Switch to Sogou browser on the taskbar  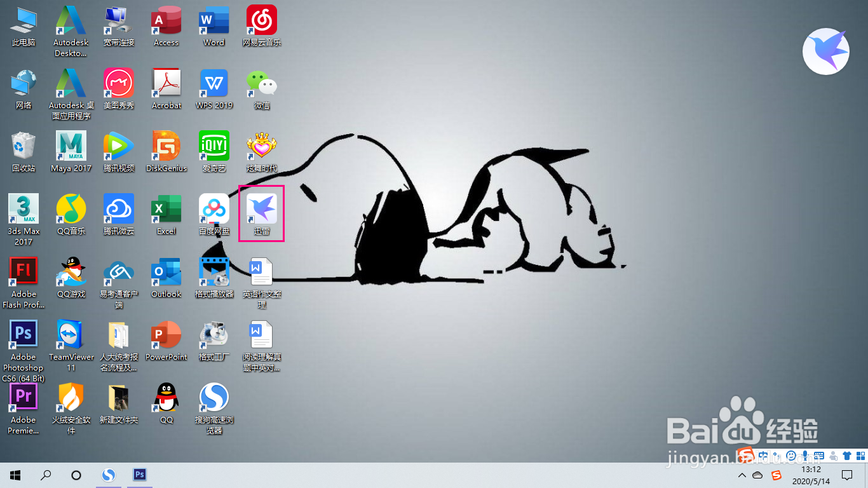coord(109,475)
